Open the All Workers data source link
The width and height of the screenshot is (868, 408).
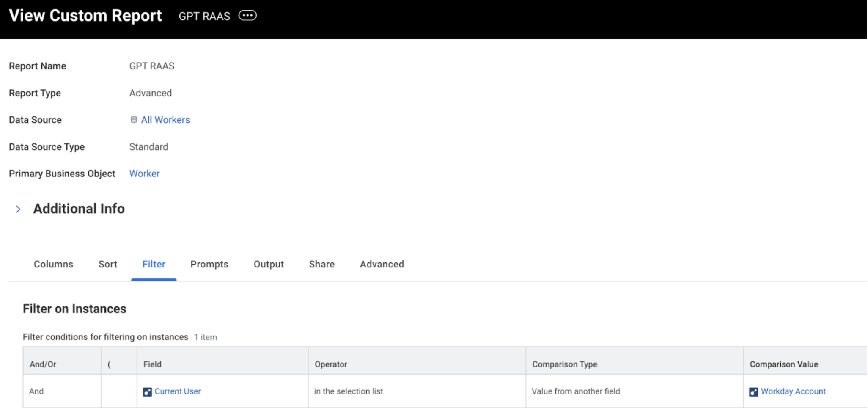(x=165, y=120)
